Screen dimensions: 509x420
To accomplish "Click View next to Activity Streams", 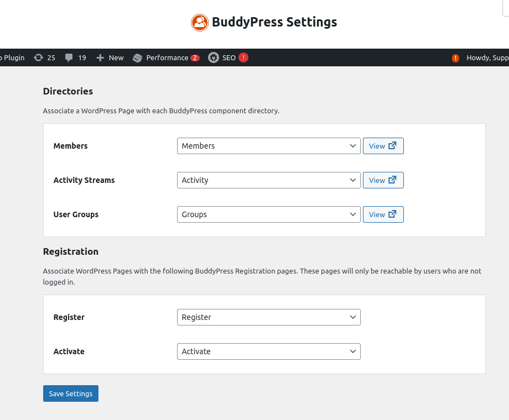I will (383, 180).
